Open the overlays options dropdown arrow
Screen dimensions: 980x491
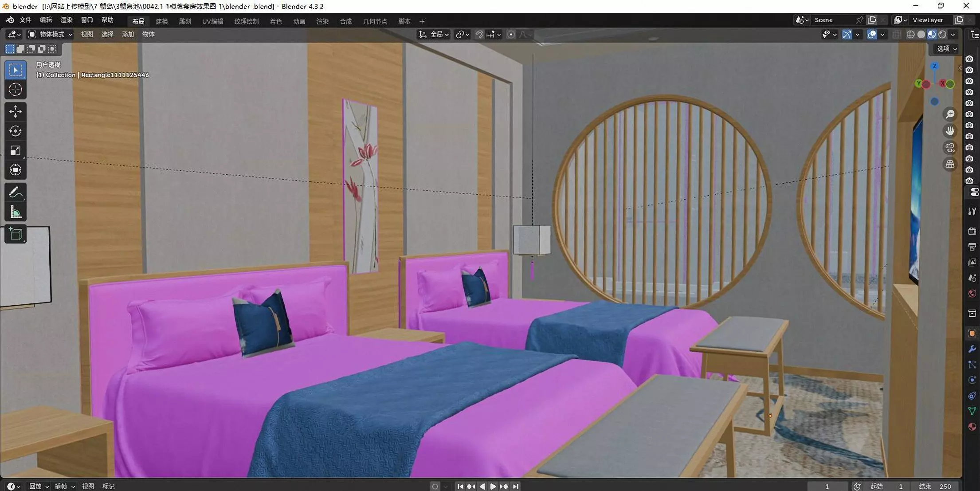[x=882, y=35]
